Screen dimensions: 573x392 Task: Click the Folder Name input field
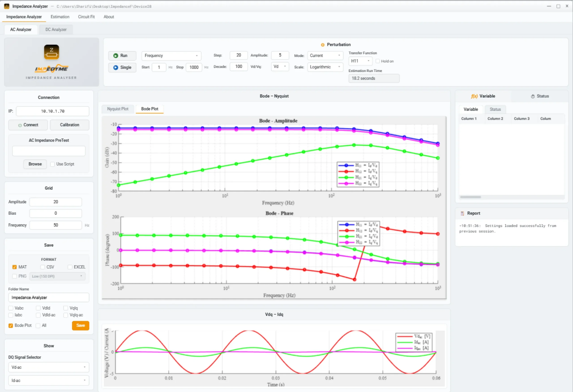pyautogui.click(x=49, y=298)
